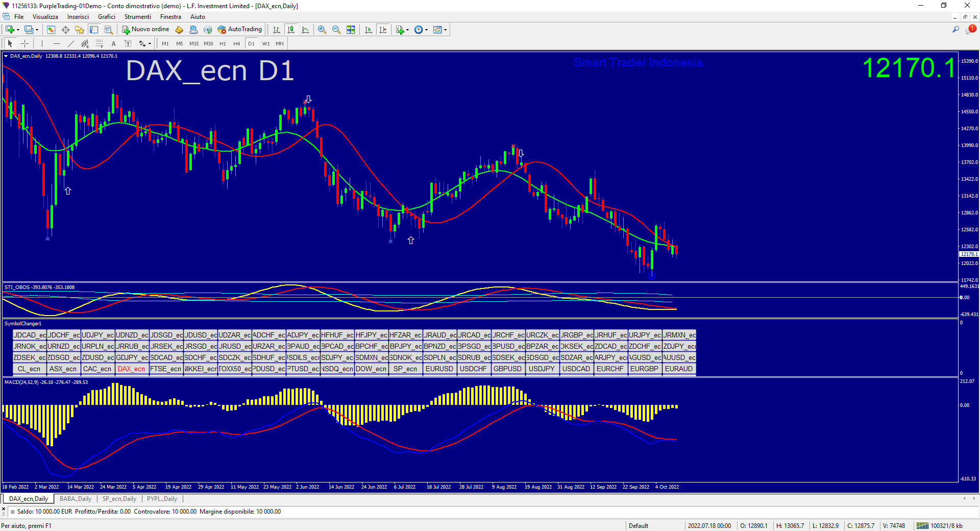Click the EURAUD symbol button
The height and width of the screenshot is (531, 980).
click(679, 369)
